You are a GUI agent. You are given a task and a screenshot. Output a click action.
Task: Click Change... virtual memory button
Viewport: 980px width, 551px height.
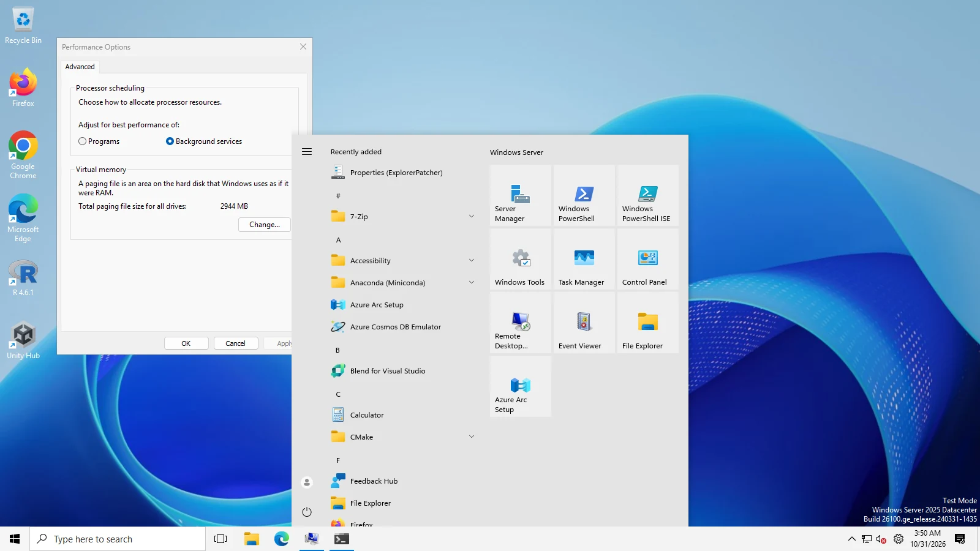click(x=265, y=225)
